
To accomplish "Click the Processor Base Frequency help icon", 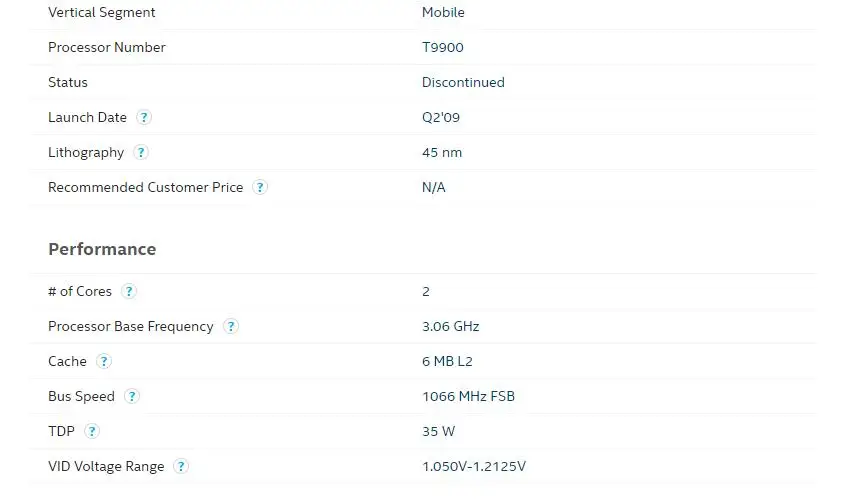I will [231, 327].
